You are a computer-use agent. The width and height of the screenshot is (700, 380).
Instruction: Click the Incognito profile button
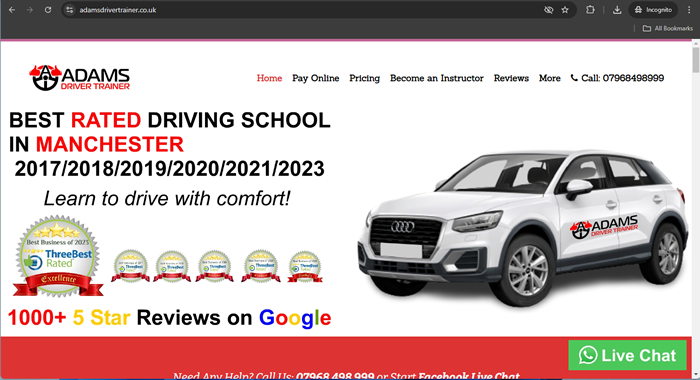[x=653, y=10]
